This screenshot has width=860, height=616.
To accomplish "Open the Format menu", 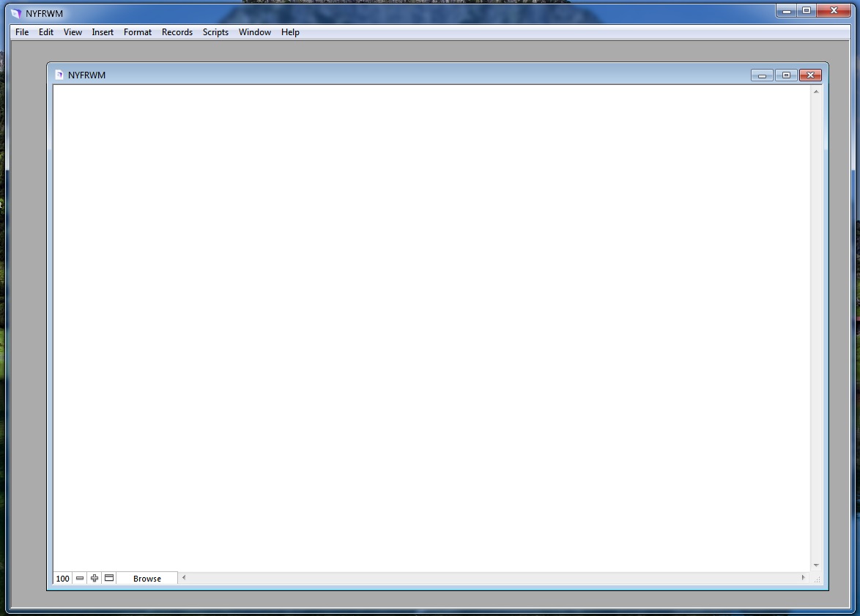I will (137, 31).
